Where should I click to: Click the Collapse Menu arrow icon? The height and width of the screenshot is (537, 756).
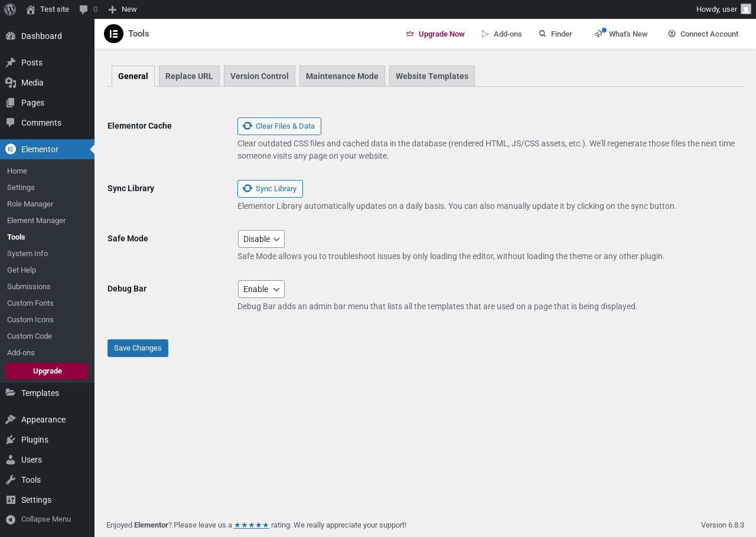point(10,519)
